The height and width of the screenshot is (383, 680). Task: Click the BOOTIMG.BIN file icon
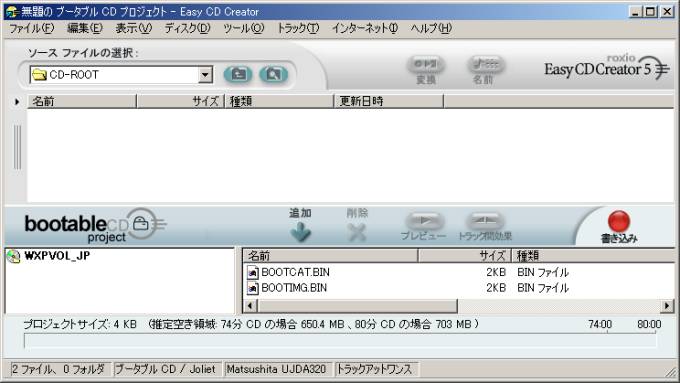pos(252,288)
